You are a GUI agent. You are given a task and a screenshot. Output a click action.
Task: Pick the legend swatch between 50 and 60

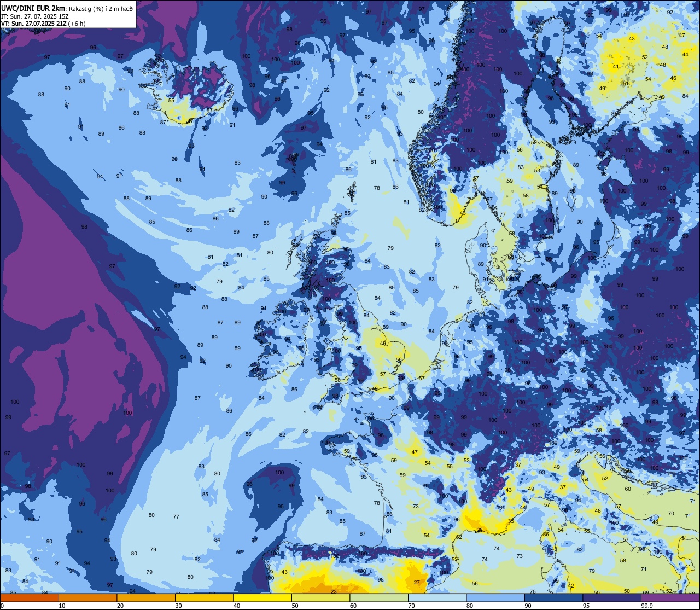(320, 597)
